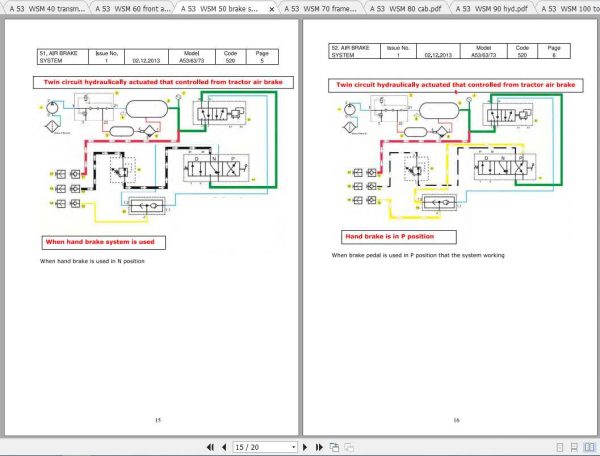This screenshot has width=600, height=456.
Task: Go to previous page arrow
Action: [x=224, y=447]
